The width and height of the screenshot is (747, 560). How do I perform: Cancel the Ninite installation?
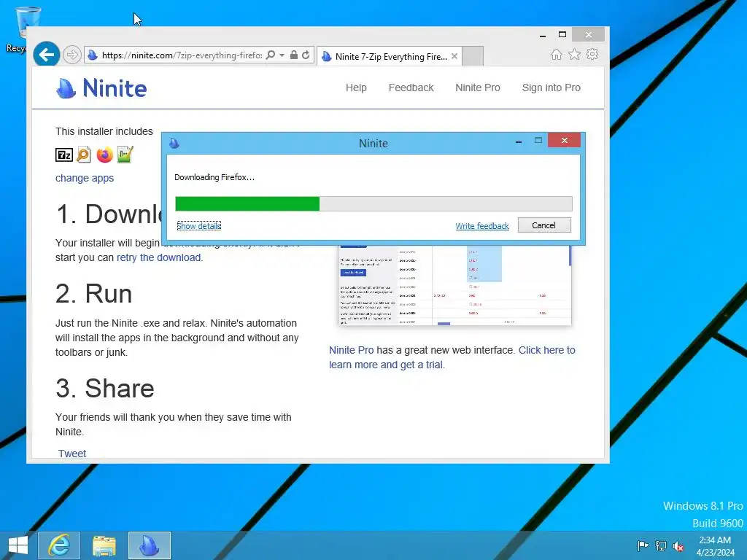click(544, 225)
